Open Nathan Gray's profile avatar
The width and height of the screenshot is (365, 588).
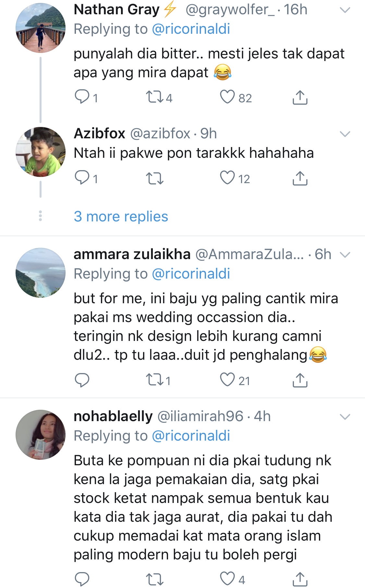click(x=41, y=28)
